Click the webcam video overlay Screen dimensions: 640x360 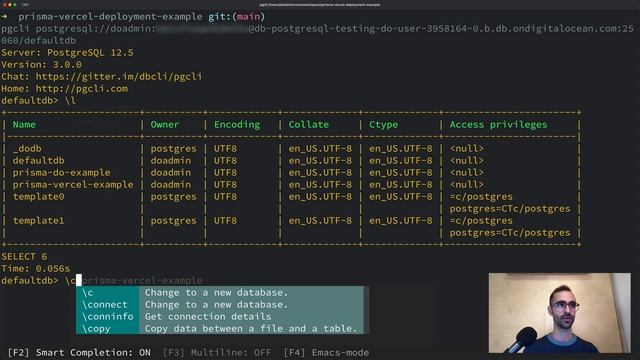tap(560, 313)
